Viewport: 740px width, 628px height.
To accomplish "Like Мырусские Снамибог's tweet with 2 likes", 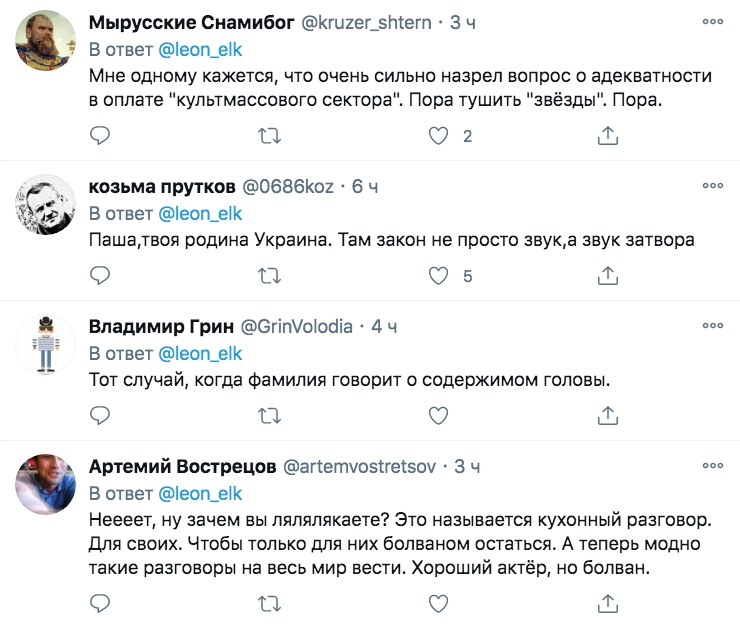I will [x=438, y=135].
